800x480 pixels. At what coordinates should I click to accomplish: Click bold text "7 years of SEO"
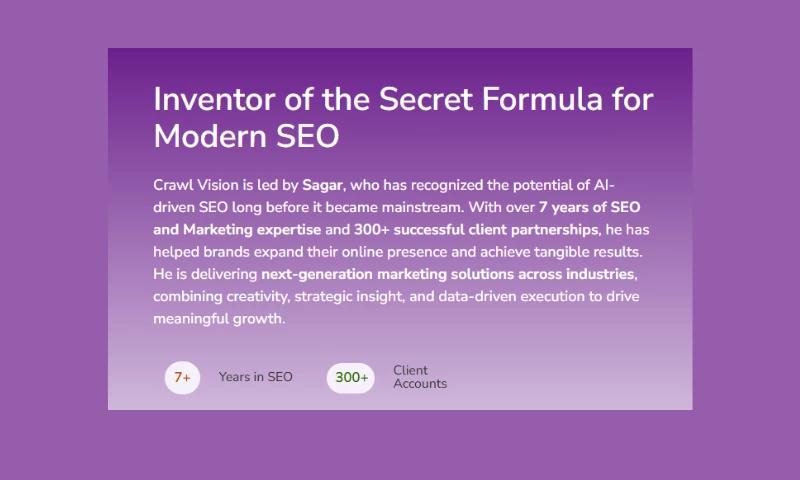pyautogui.click(x=588, y=208)
